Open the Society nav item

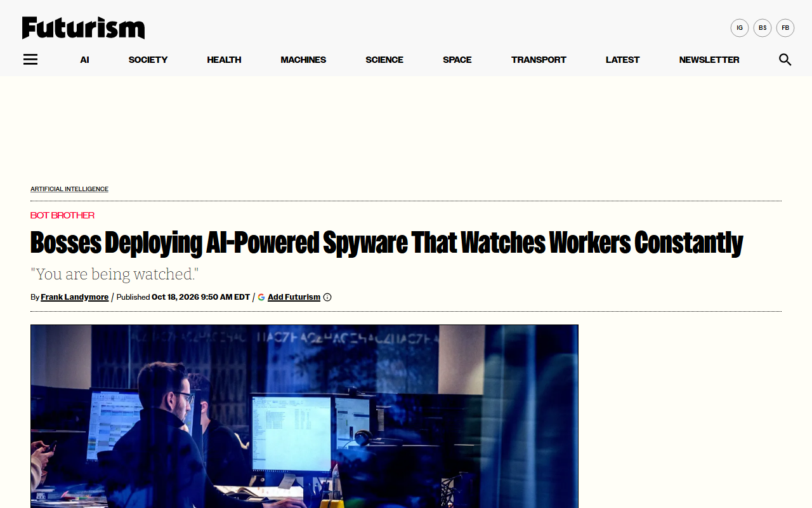pos(148,60)
